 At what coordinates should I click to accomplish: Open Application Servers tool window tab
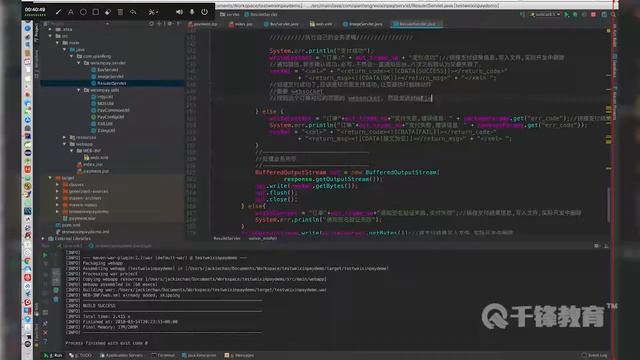point(121,356)
